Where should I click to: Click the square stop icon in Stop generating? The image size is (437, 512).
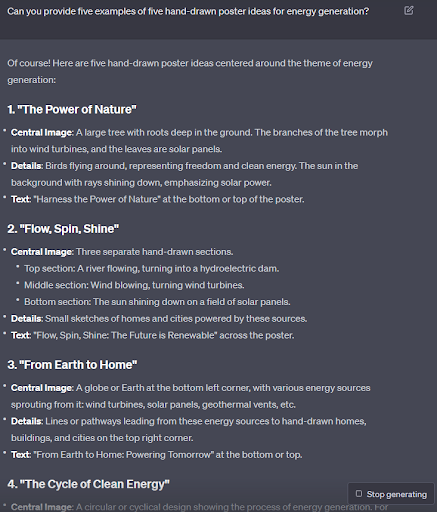pyautogui.click(x=359, y=494)
